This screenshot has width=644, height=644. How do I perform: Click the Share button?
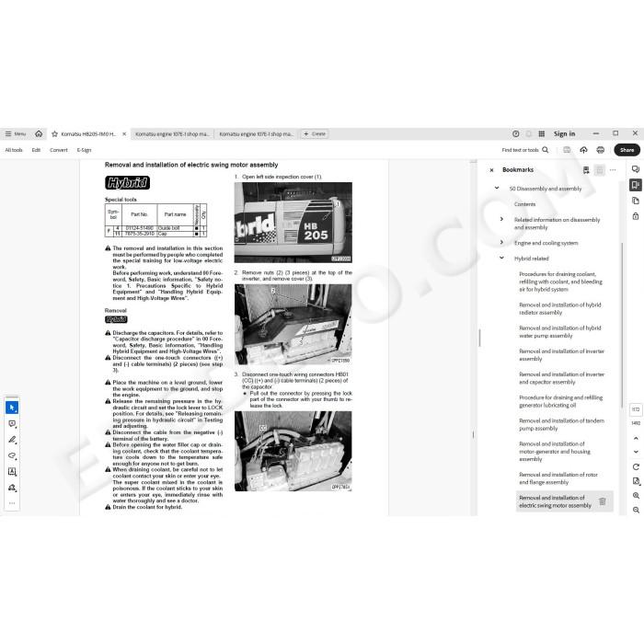click(x=627, y=150)
